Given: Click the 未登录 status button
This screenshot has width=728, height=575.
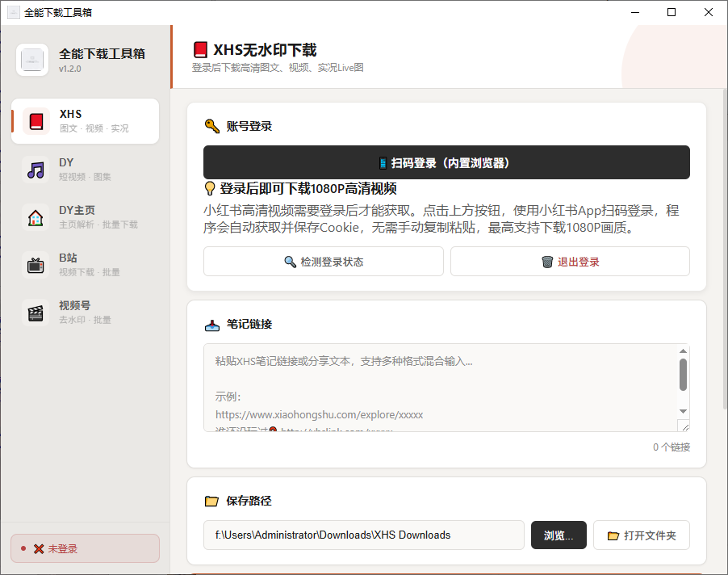Looking at the screenshot, I should pyautogui.click(x=85, y=548).
